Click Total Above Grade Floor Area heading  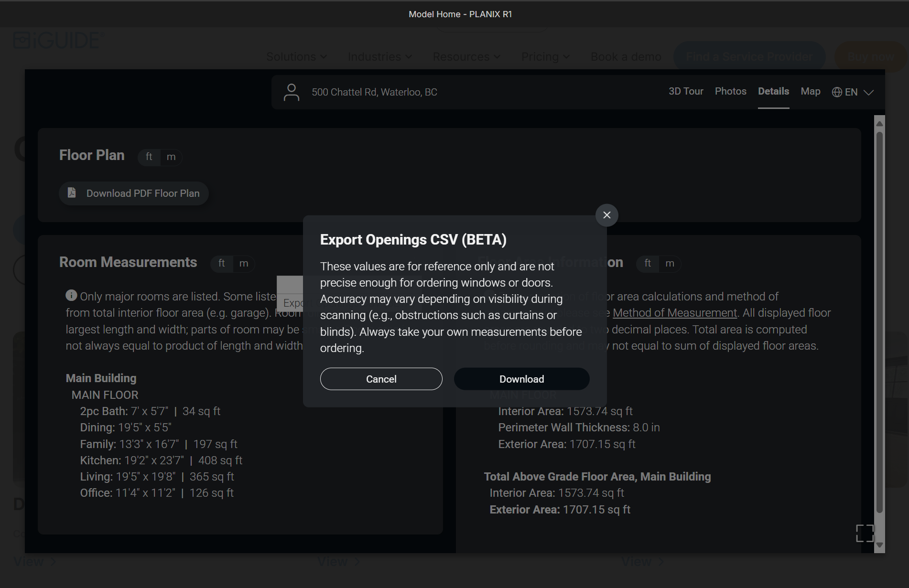[597, 477]
